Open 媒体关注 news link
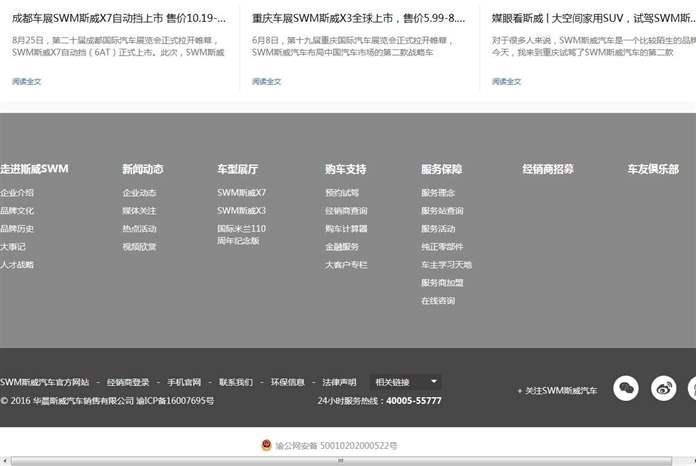Screen dimensions: 696x466 [139, 211]
